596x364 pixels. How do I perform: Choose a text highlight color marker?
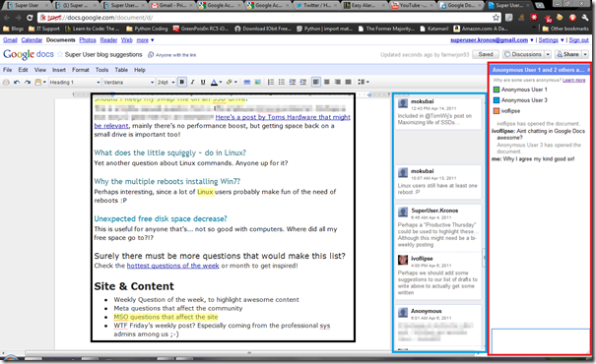(230, 82)
